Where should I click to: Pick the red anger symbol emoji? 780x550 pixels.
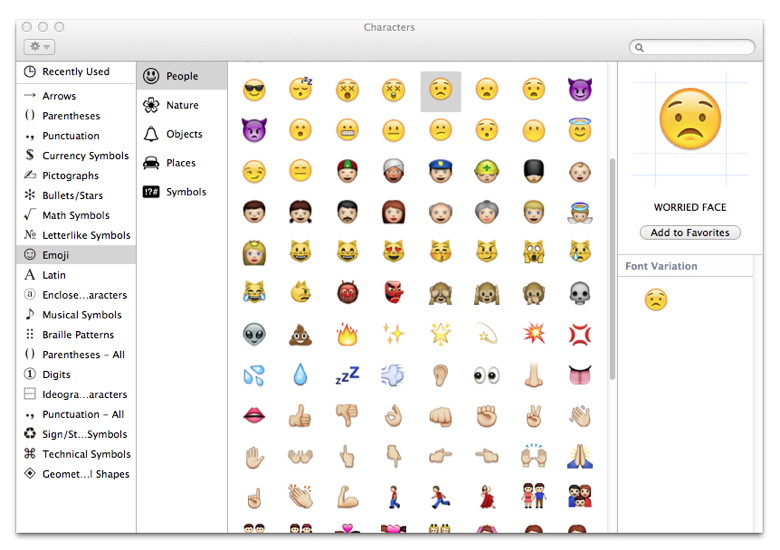tap(580, 334)
